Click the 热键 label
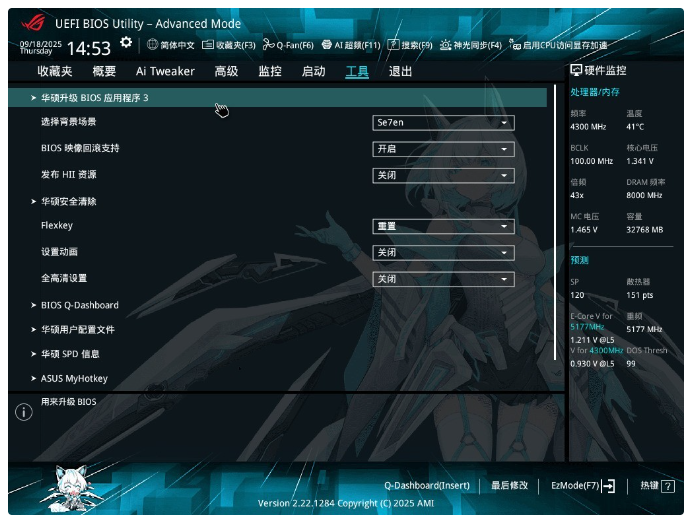Viewport: 693px width, 523px height. click(x=650, y=485)
